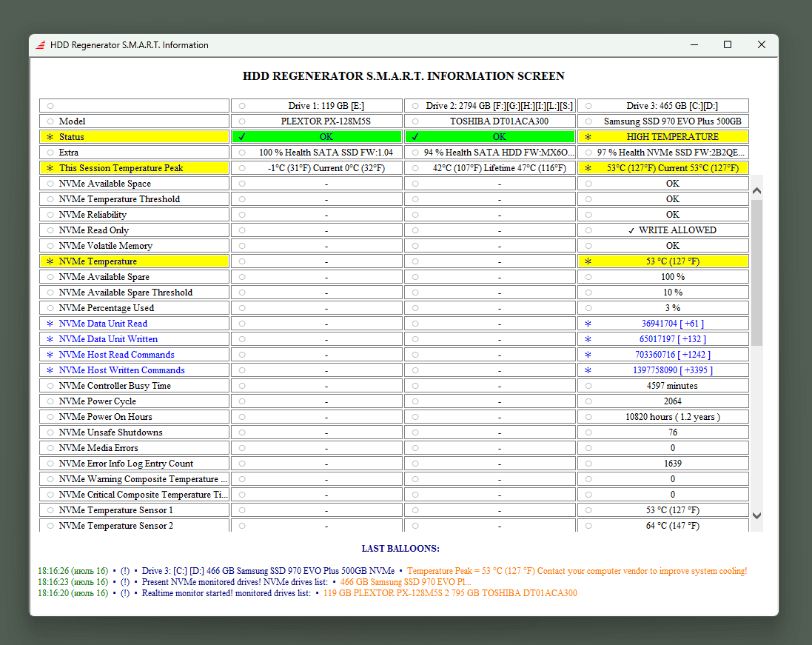Select radio circle beside NVMe Available Space
Viewport: 812px width, 645px height.
50,184
